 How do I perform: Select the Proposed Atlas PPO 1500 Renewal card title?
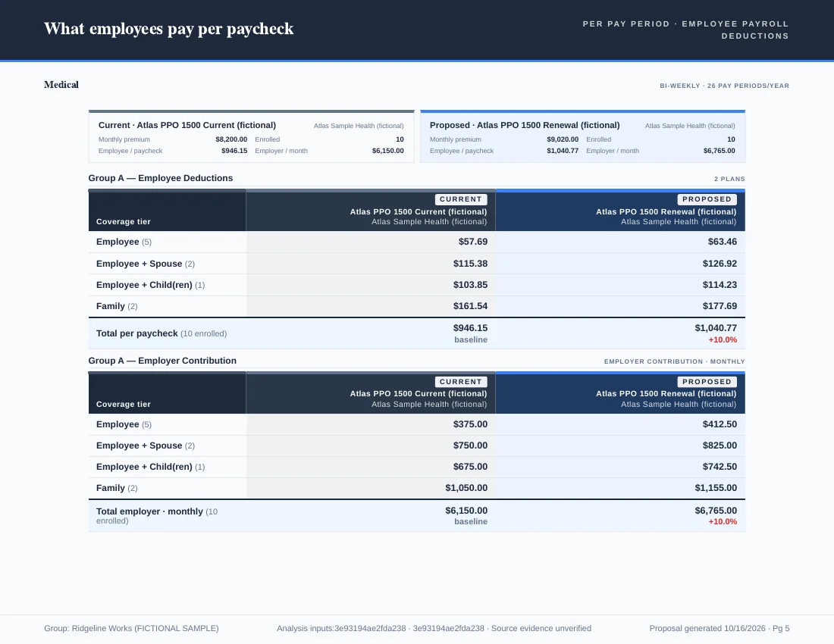click(525, 126)
